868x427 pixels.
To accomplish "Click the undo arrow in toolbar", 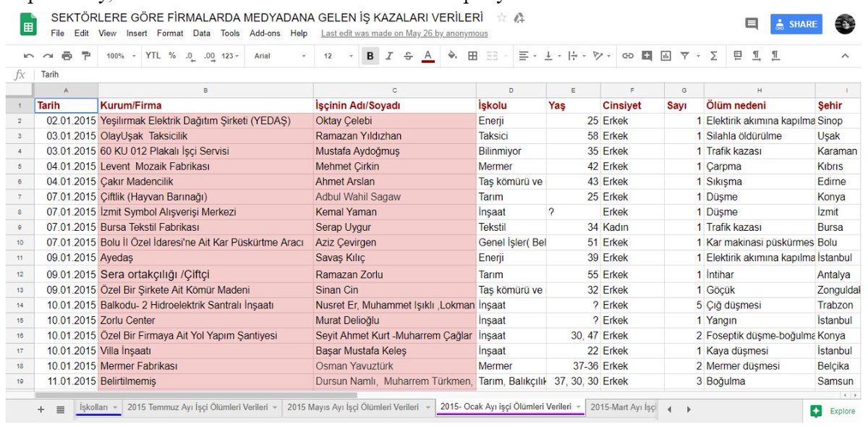I will pyautogui.click(x=28, y=56).
